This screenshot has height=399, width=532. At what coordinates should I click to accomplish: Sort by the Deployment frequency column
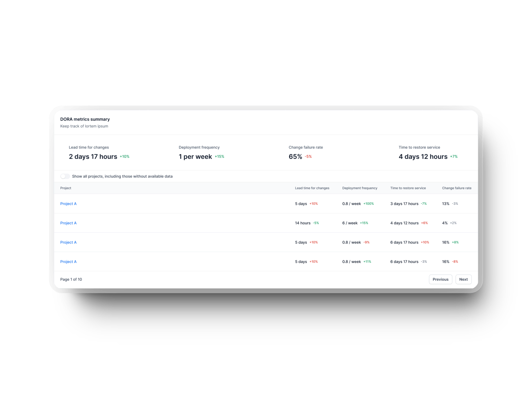(x=359, y=188)
